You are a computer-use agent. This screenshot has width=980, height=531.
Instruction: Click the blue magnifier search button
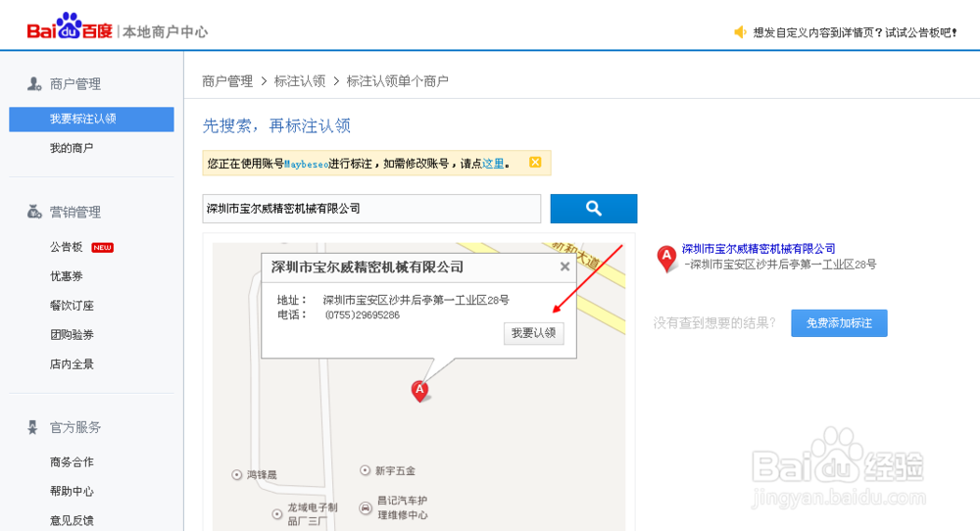pyautogui.click(x=594, y=209)
